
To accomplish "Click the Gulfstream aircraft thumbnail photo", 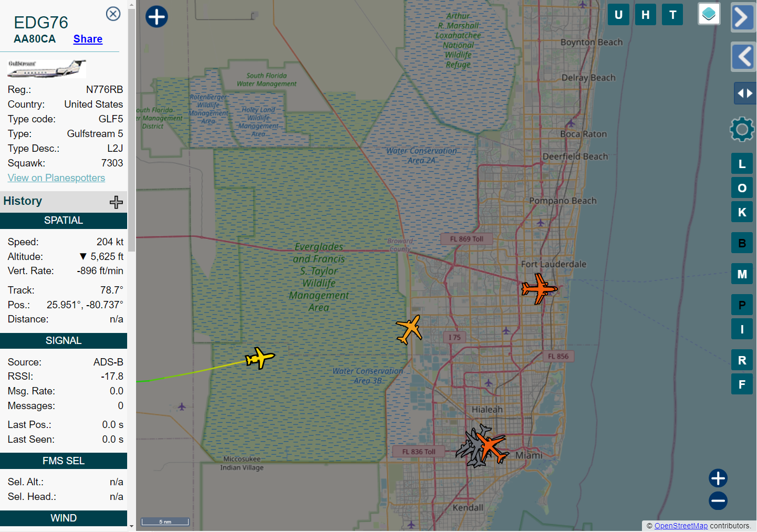I will (47, 69).
